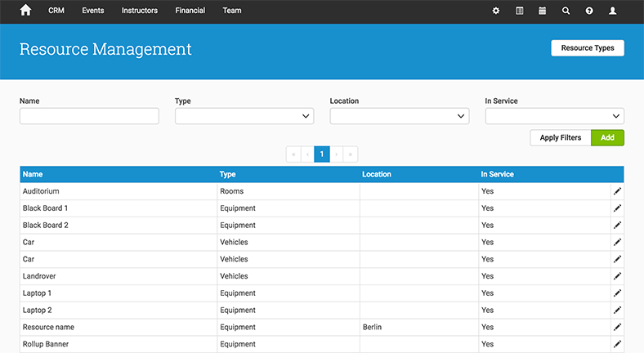Click the green Add button
Viewport: 644px width, 353px height.
click(607, 137)
